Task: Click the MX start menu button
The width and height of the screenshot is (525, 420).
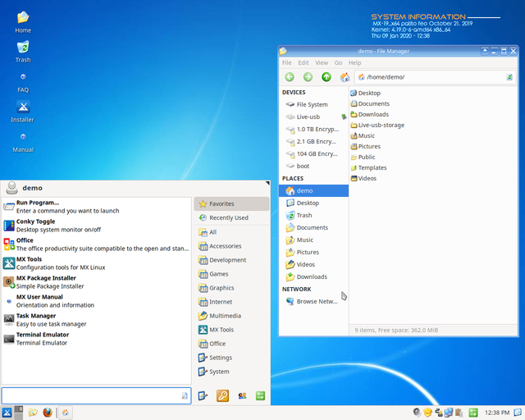Action: (x=7, y=413)
